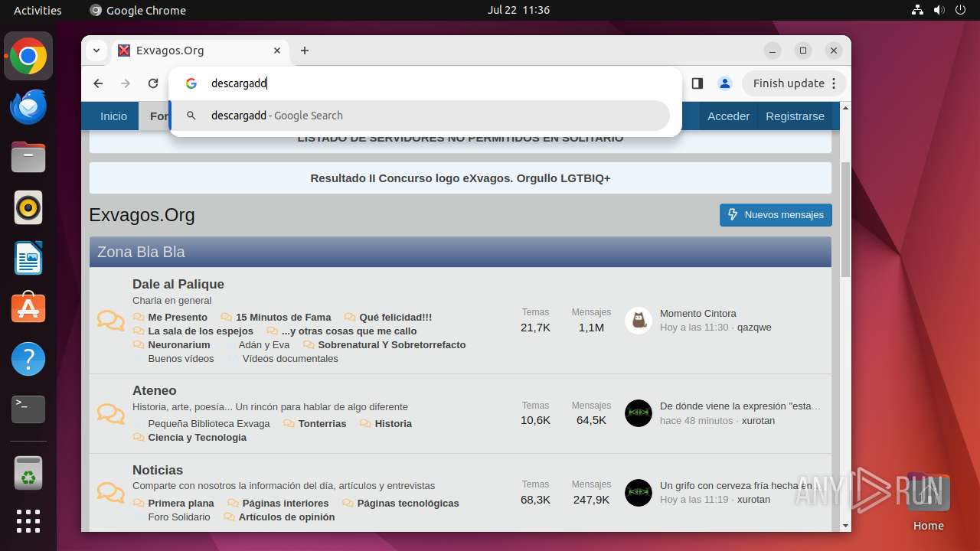Open the Buenos vídeos subforum
This screenshot has height=551, width=980.
tap(181, 358)
